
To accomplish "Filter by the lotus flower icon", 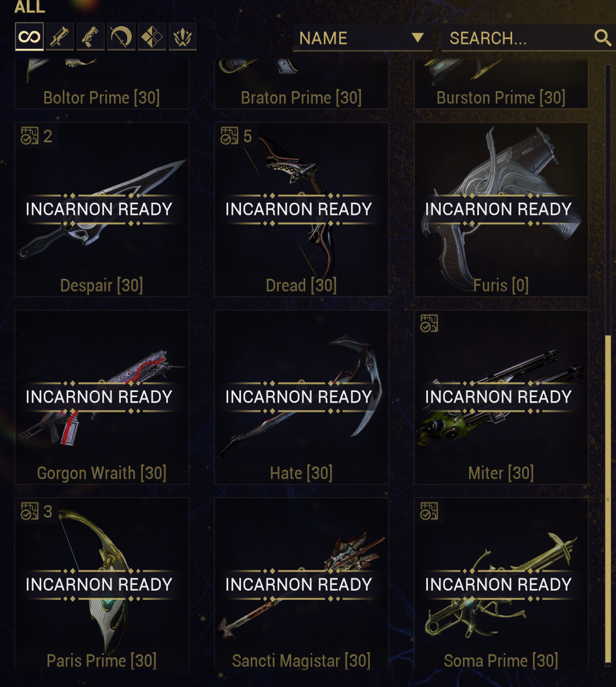I will point(183,37).
